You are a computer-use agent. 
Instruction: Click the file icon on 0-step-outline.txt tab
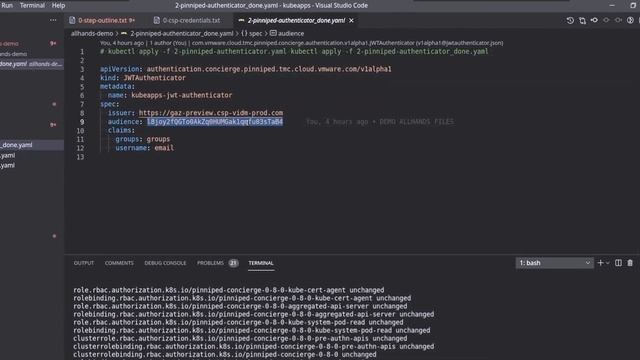point(72,20)
